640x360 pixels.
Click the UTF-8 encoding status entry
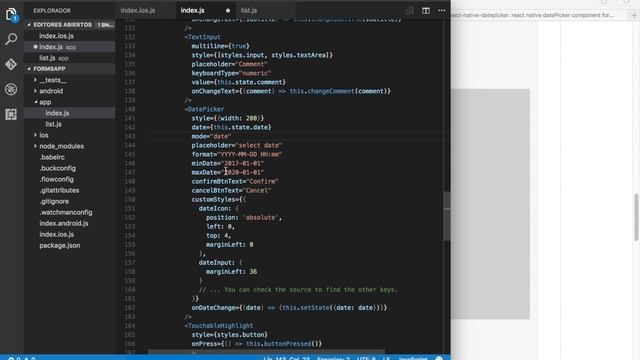click(366, 358)
